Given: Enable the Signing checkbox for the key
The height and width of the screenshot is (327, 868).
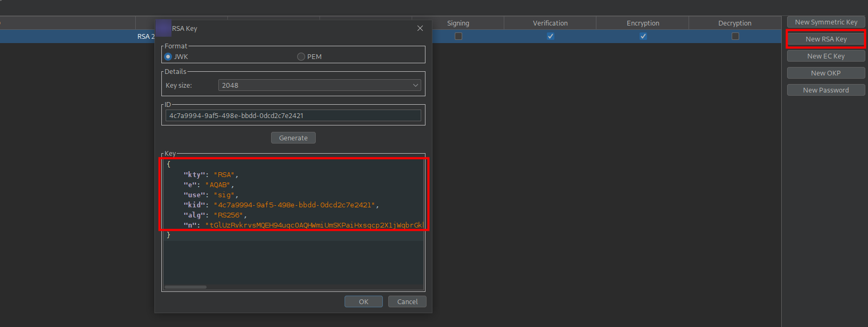Looking at the screenshot, I should (458, 36).
